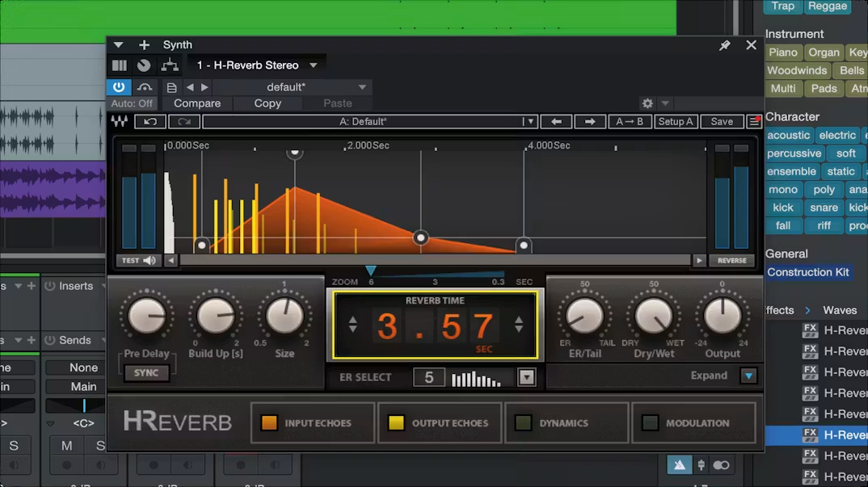Click timeline scroll right arrow

point(699,261)
